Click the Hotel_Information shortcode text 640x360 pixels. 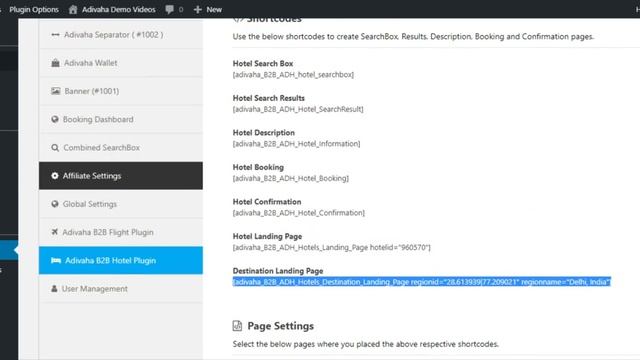[x=296, y=144]
